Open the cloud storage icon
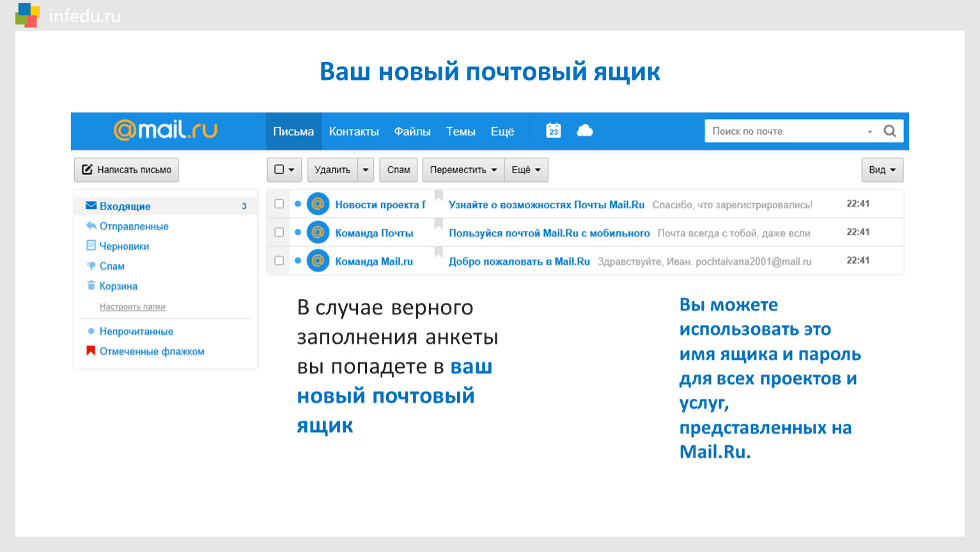Image resolution: width=980 pixels, height=552 pixels. [x=585, y=131]
